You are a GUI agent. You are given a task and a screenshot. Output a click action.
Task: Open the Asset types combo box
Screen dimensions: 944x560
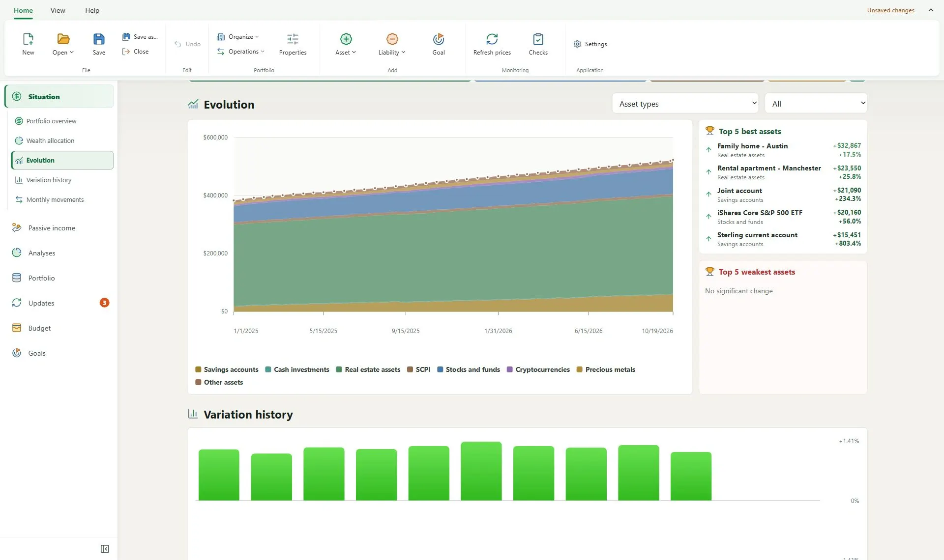point(685,104)
